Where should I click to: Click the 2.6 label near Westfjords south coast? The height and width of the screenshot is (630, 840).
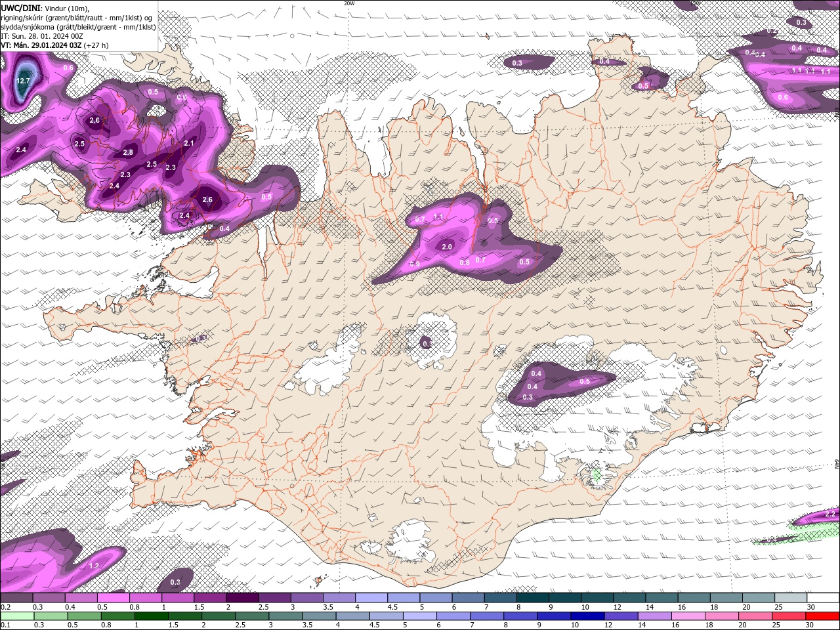207,199
